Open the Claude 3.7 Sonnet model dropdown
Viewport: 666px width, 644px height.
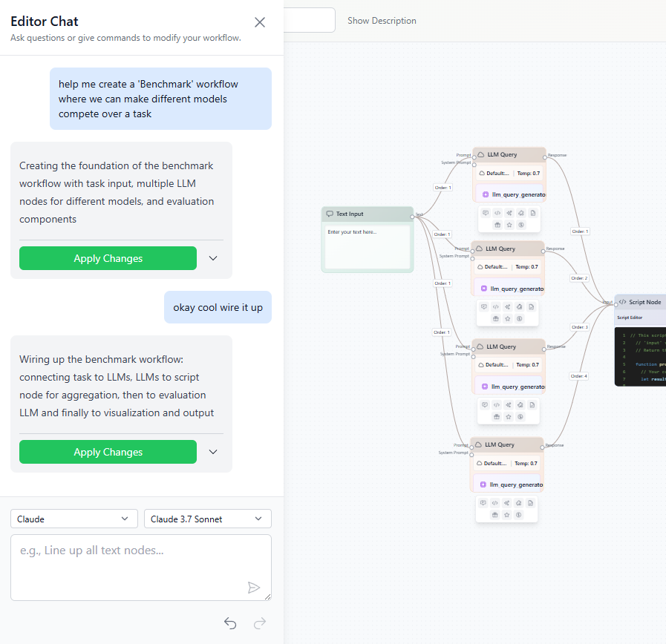point(207,519)
